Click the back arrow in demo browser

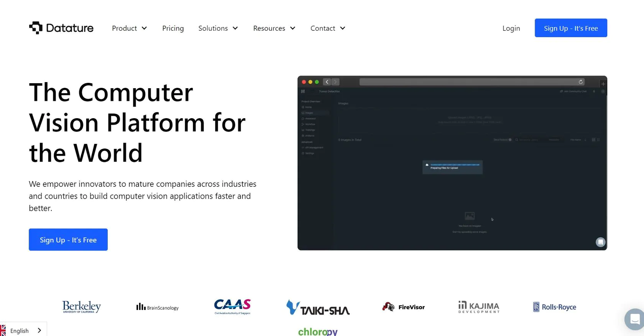click(x=327, y=82)
